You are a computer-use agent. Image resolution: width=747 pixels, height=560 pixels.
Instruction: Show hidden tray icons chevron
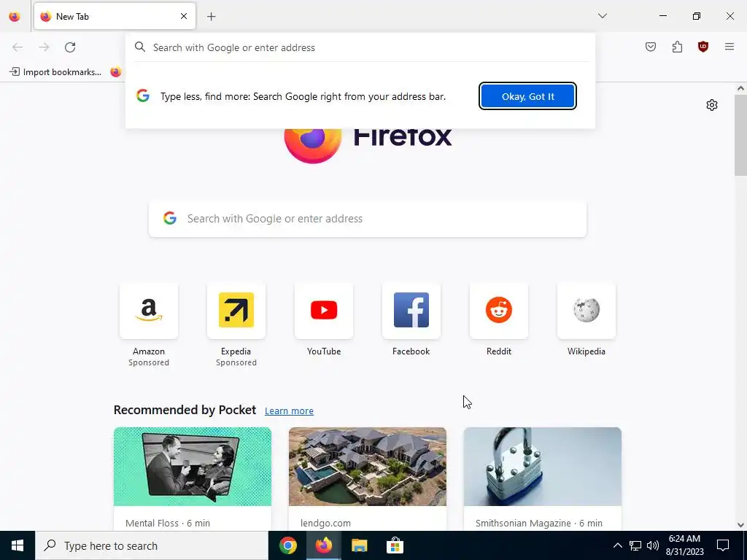click(x=617, y=545)
